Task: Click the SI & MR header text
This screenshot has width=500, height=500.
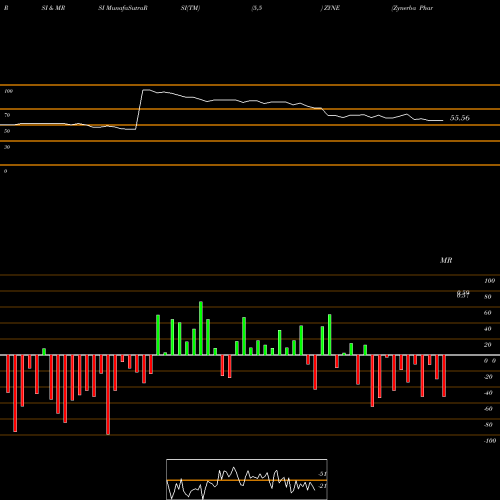Action: click(x=53, y=8)
